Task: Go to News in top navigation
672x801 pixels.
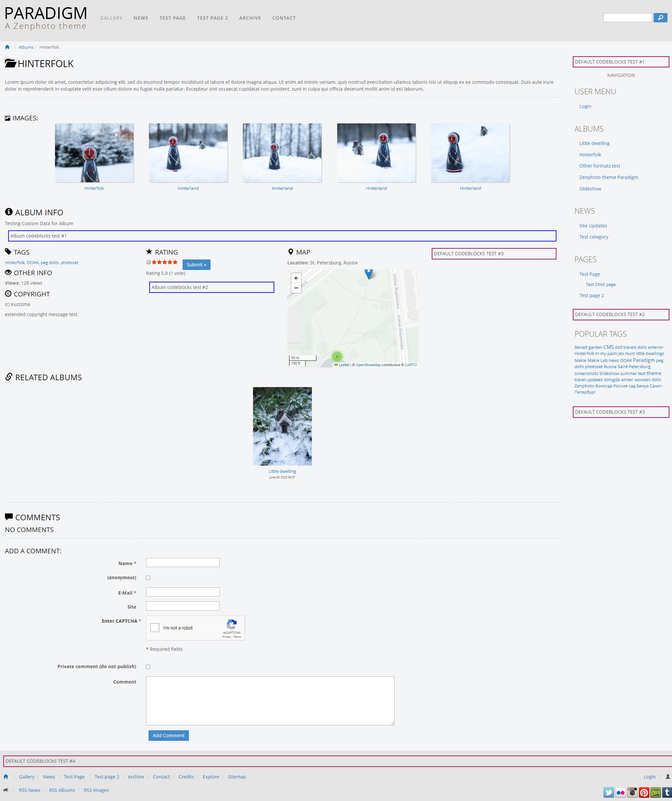Action: 141,18
